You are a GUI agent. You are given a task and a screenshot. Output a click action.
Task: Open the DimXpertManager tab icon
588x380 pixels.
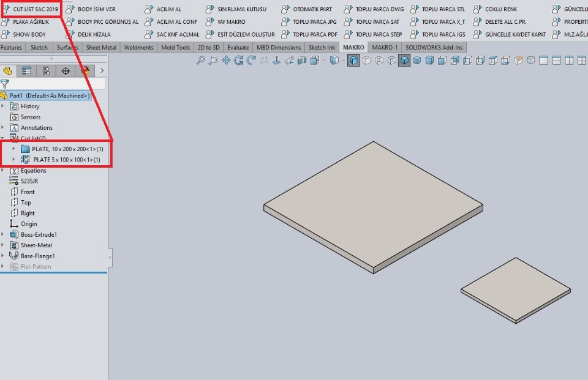66,71
